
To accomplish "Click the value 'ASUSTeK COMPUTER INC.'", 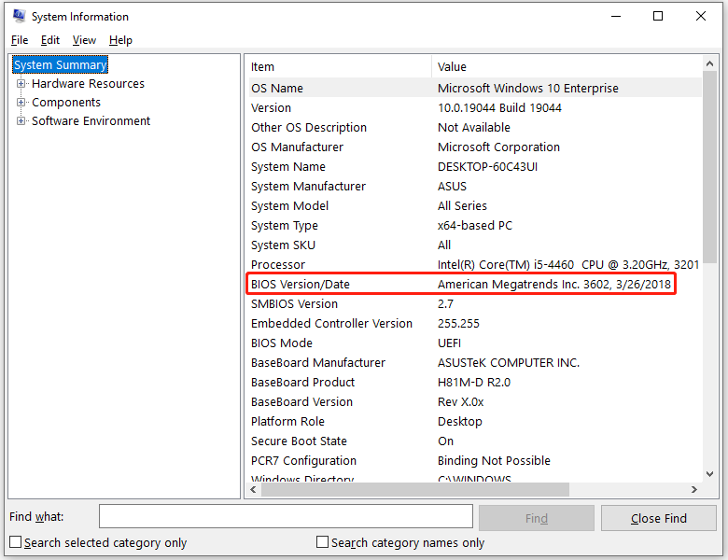I will pos(509,362).
